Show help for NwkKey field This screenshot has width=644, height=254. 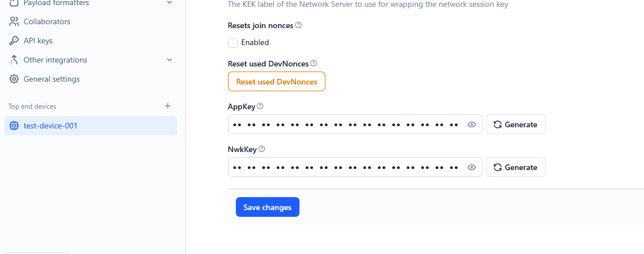(262, 149)
